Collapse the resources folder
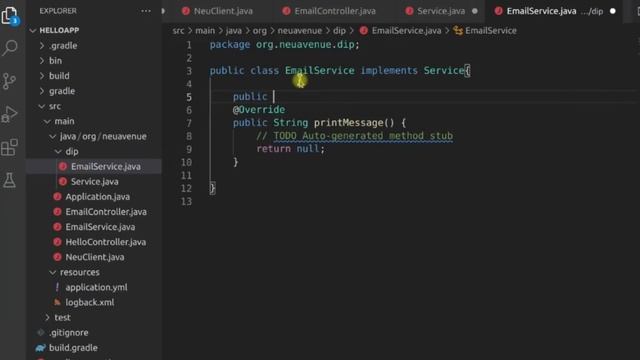The width and height of the screenshot is (640, 360). [53, 272]
